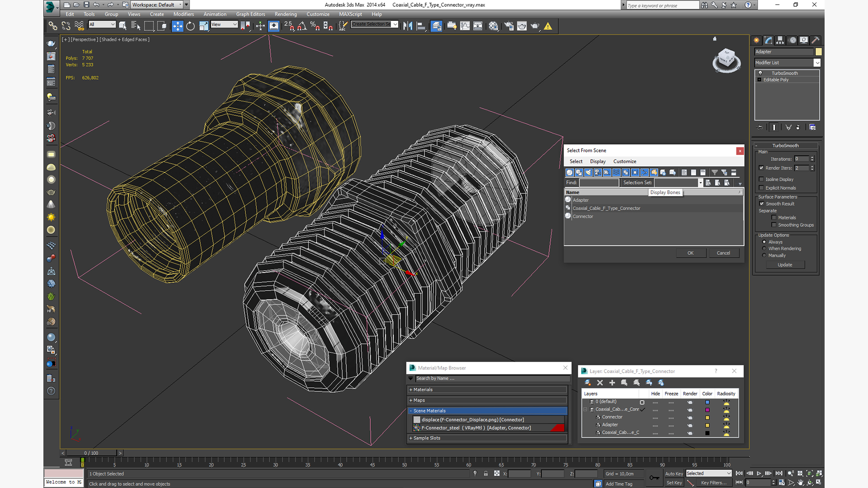The width and height of the screenshot is (868, 488).
Task: Select the Select and Move tool
Action: [x=178, y=26]
